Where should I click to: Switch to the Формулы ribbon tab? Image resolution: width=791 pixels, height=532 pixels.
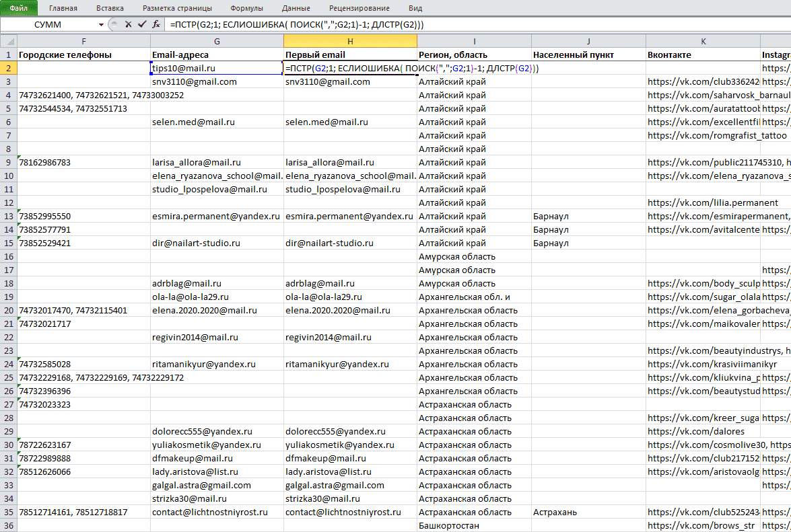(x=246, y=8)
